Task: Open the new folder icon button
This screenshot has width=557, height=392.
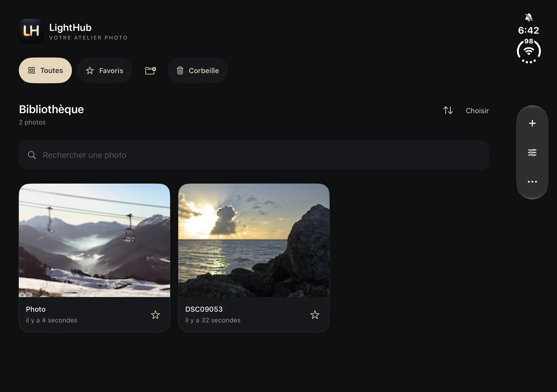Action: (x=150, y=70)
